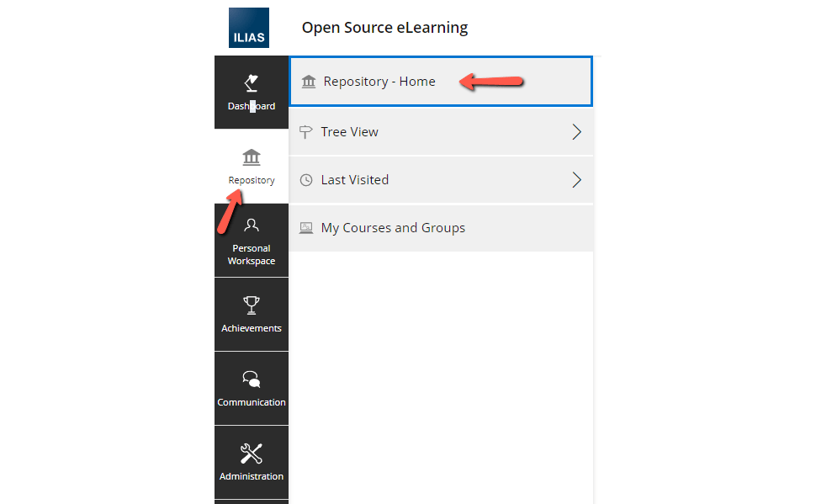This screenshot has height=504, width=816.
Task: Select the Repository building icon in sidebar
Action: tap(252, 157)
